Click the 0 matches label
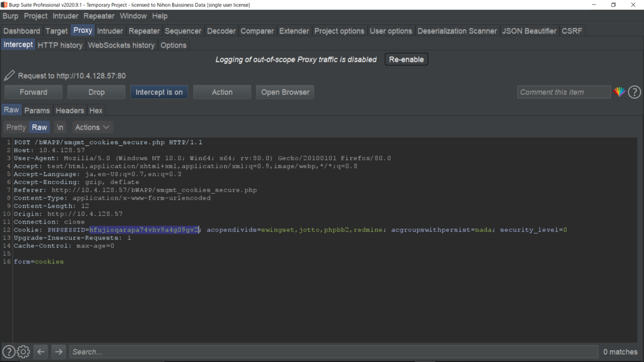Image resolution: width=644 pixels, height=362 pixels. coord(620,352)
